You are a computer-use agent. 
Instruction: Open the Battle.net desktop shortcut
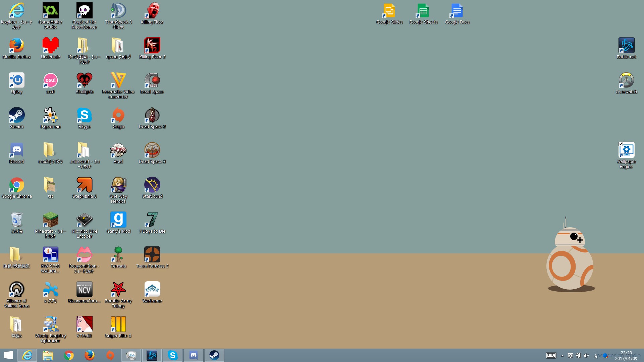click(x=626, y=46)
